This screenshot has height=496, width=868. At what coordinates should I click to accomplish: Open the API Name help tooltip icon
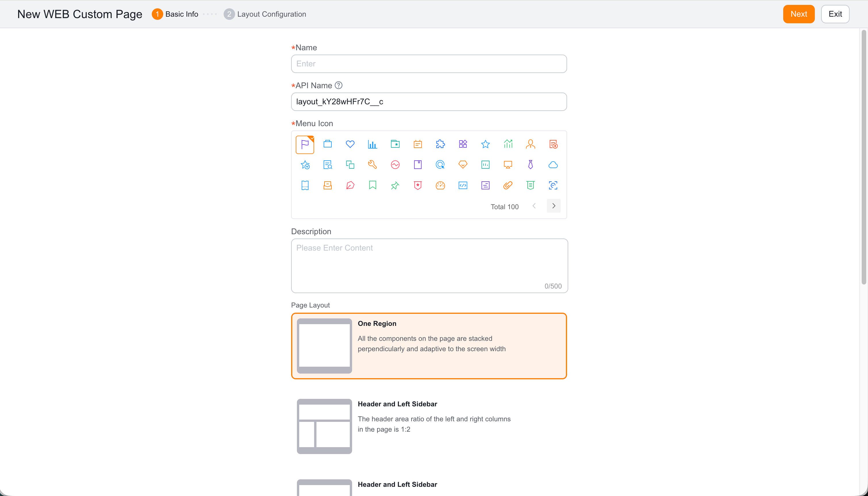[x=338, y=86]
